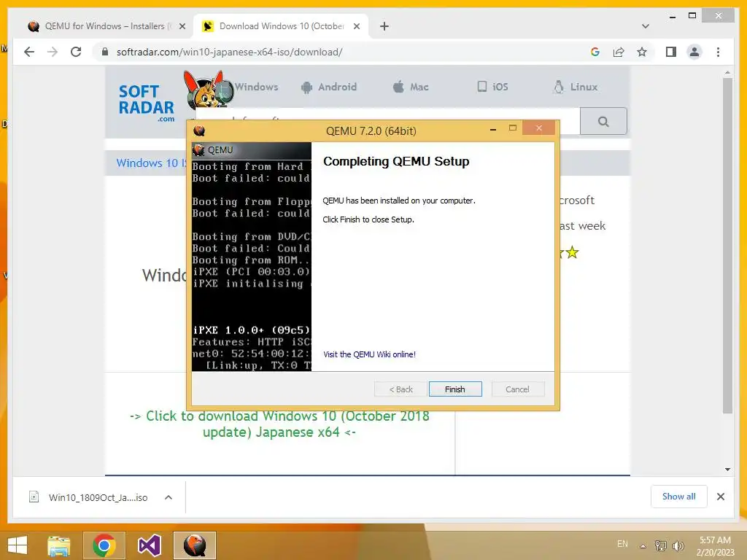747x560 pixels.
Task: Click the SoftRadar search magnifier button
Action: pyautogui.click(x=603, y=122)
